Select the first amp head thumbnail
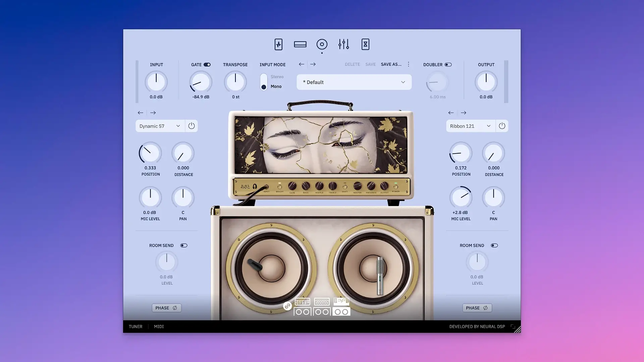Image resolution: width=644 pixels, height=362 pixels. (303, 302)
